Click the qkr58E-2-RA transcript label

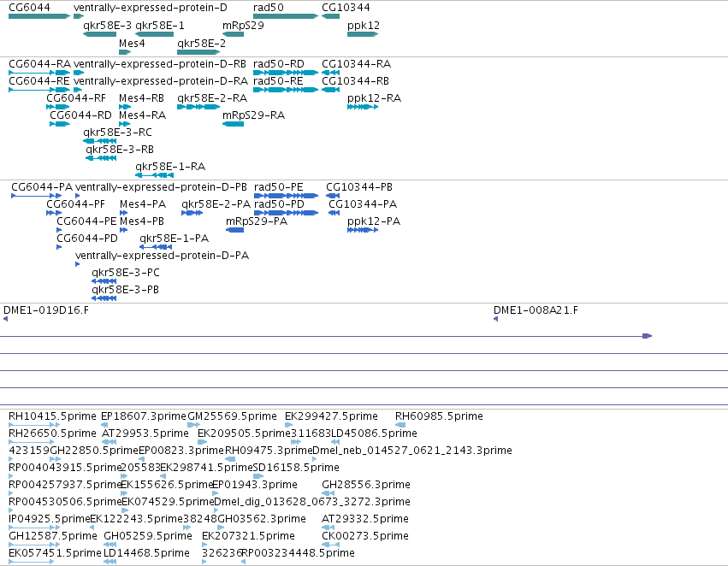point(212,98)
